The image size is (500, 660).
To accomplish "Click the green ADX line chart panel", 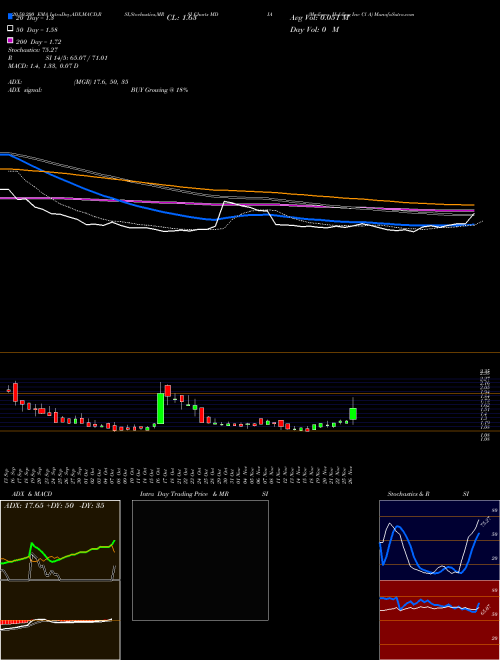I will click(x=60, y=540).
